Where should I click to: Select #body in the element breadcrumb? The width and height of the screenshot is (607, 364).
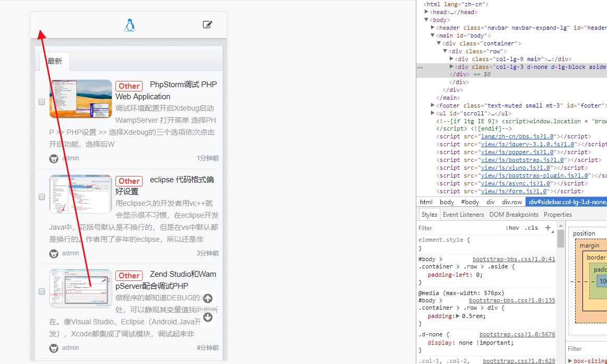470,202
